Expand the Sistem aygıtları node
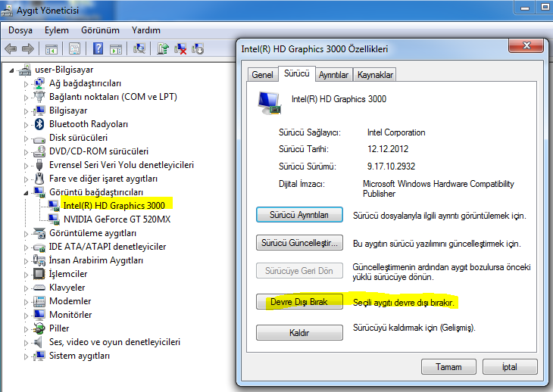Viewport: 553px width, 392px height. tap(26, 356)
